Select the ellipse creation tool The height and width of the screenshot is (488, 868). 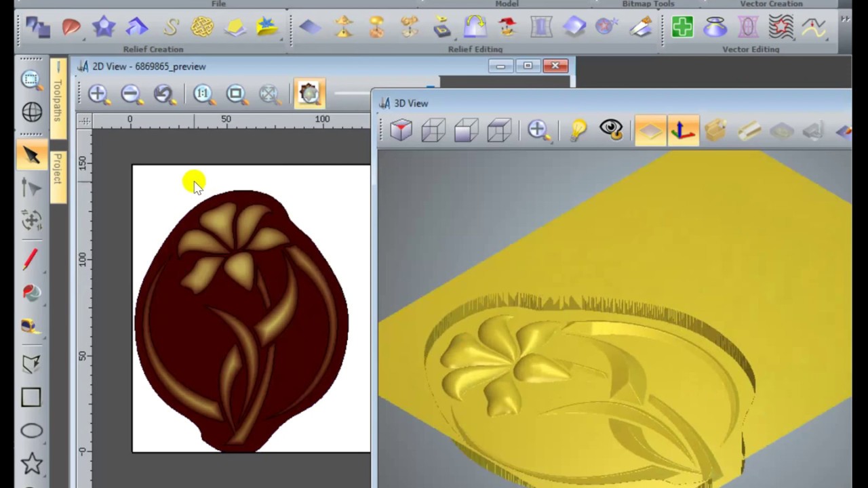pos(31,431)
